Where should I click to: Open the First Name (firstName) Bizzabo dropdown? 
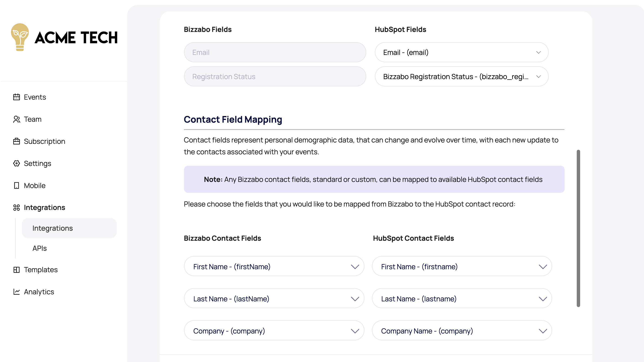(274, 266)
